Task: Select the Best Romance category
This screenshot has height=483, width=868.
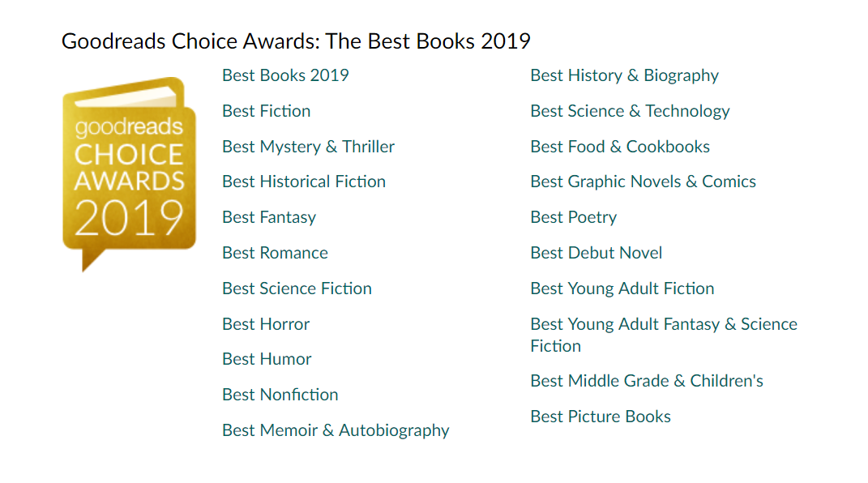Action: click(275, 253)
